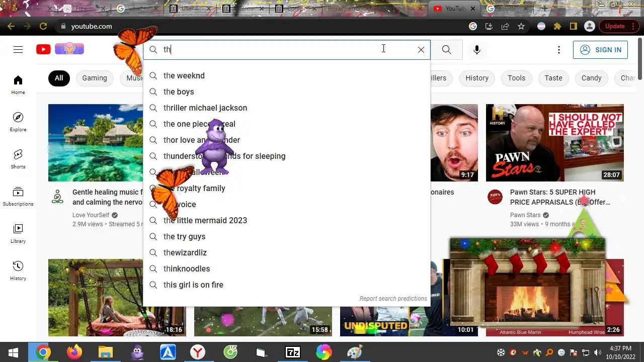Select the Gaming filter chip
This screenshot has width=644, height=362.
pos(95,78)
